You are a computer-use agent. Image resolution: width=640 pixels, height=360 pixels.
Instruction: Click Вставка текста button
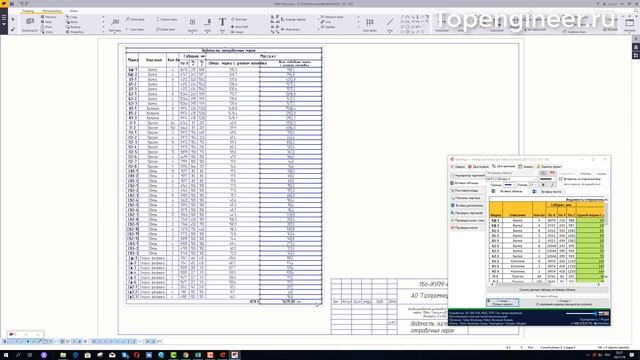[x=551, y=191]
